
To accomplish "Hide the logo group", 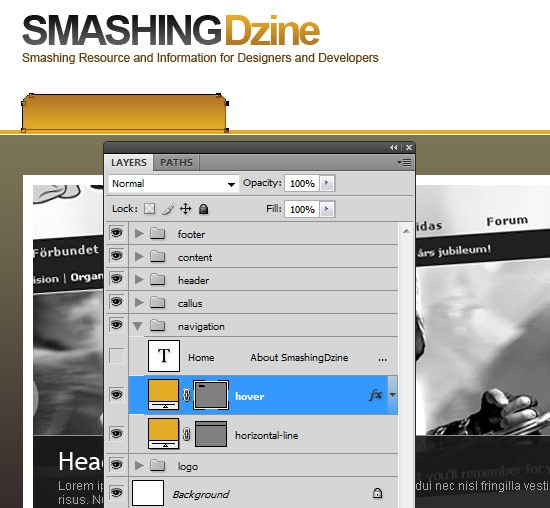I will [x=116, y=464].
